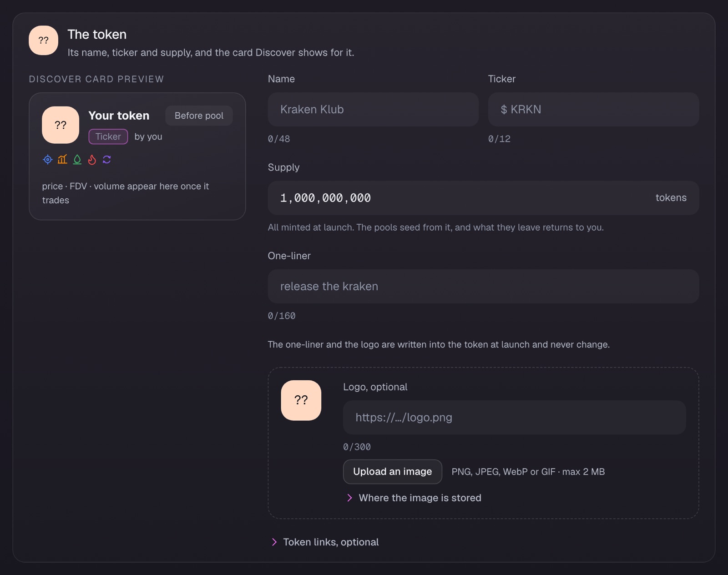Click the blue crosshair target icon
Image resolution: width=728 pixels, height=575 pixels.
coord(48,160)
